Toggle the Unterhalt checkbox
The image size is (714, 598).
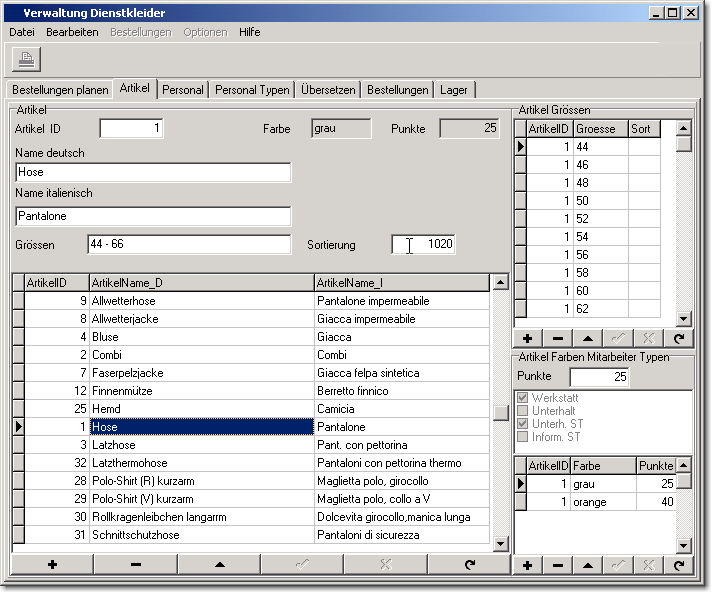pos(522,411)
